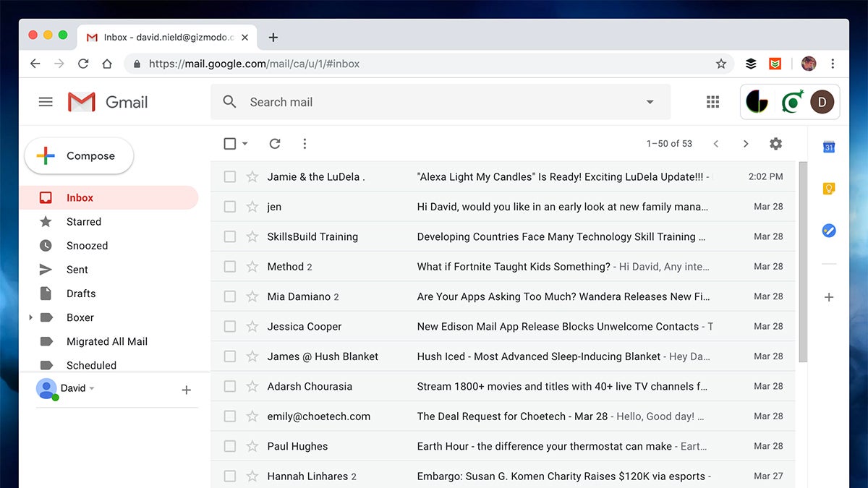Open Gmail settings gear
The width and height of the screenshot is (868, 488).
775,143
